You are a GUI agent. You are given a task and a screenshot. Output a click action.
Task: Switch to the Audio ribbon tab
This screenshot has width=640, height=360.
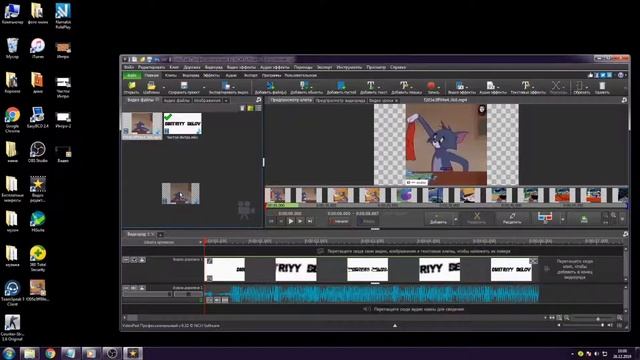coord(231,76)
